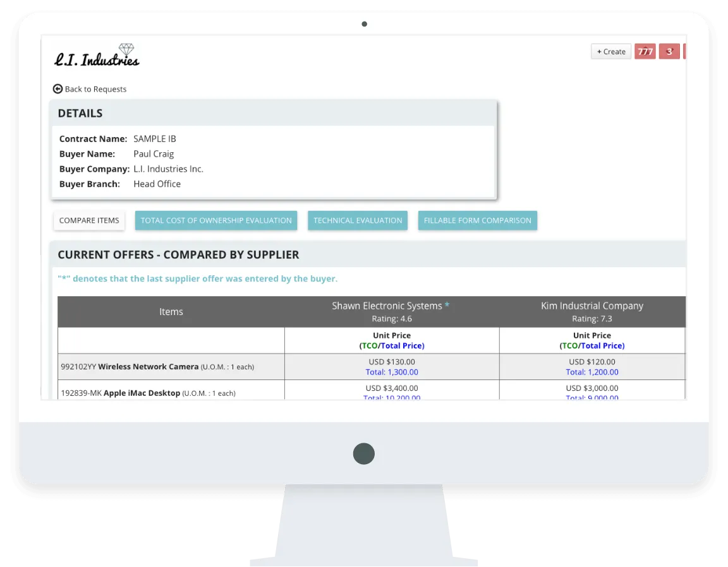Open the Back to Requests link

pyautogui.click(x=90, y=88)
